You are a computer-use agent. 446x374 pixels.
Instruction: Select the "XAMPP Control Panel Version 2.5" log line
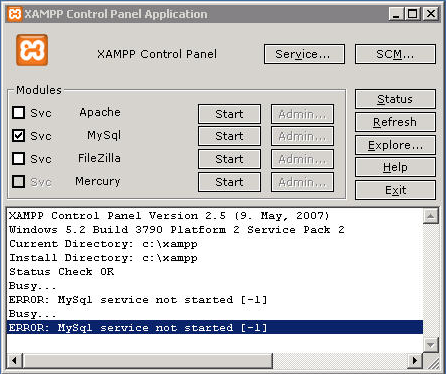point(215,216)
